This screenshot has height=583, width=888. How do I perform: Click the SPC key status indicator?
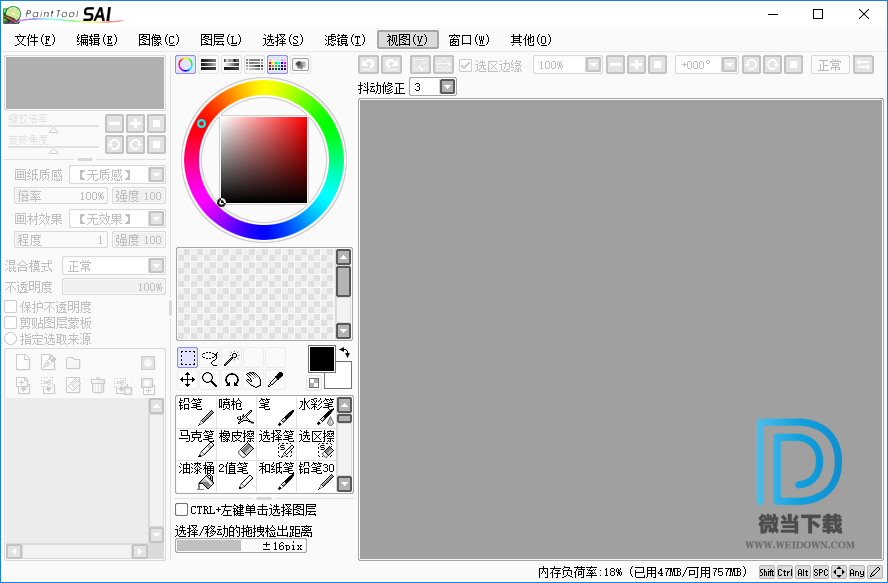(821, 572)
